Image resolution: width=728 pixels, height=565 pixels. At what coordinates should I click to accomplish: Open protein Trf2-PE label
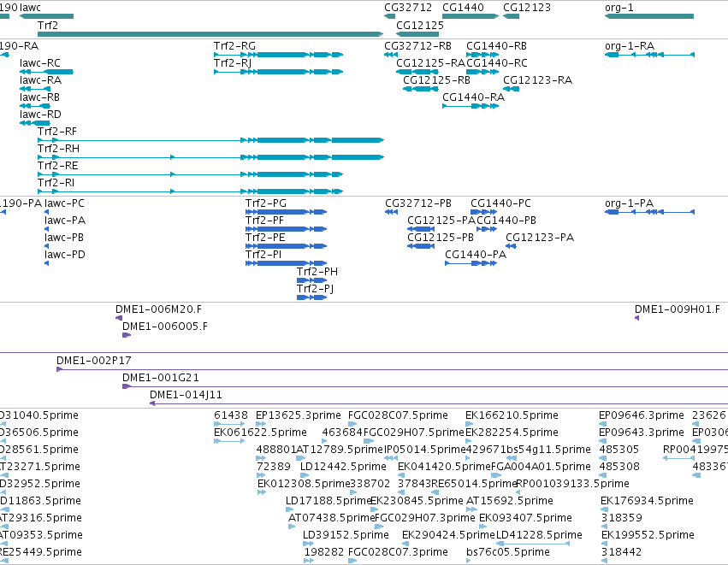point(265,238)
